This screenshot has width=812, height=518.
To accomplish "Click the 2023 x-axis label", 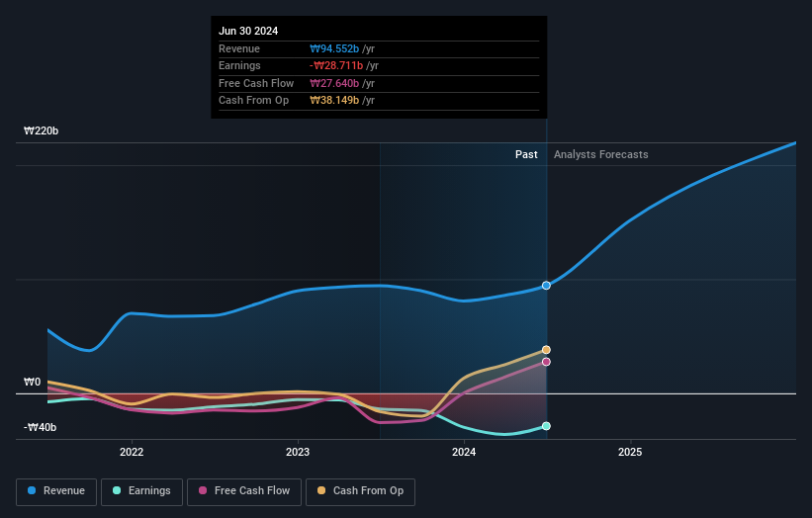I will click(x=298, y=452).
